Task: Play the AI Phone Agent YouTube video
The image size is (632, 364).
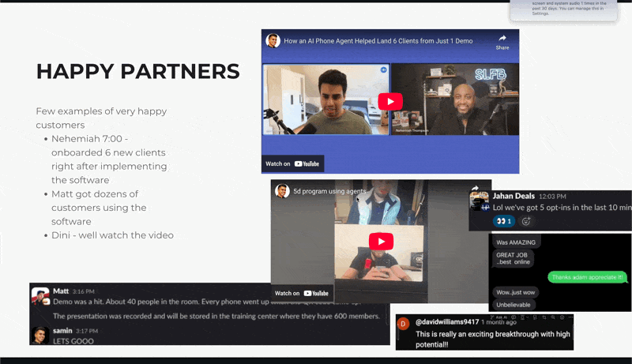Action: [389, 102]
